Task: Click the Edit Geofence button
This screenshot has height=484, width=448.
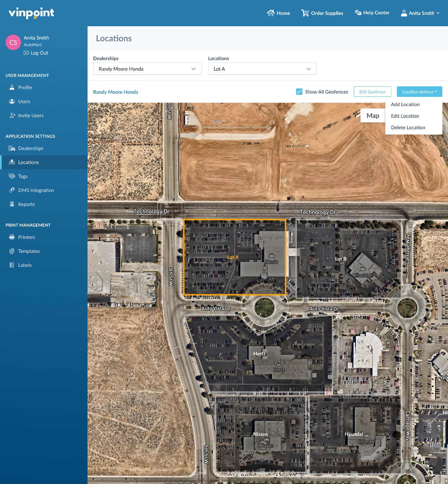Action: tap(372, 92)
